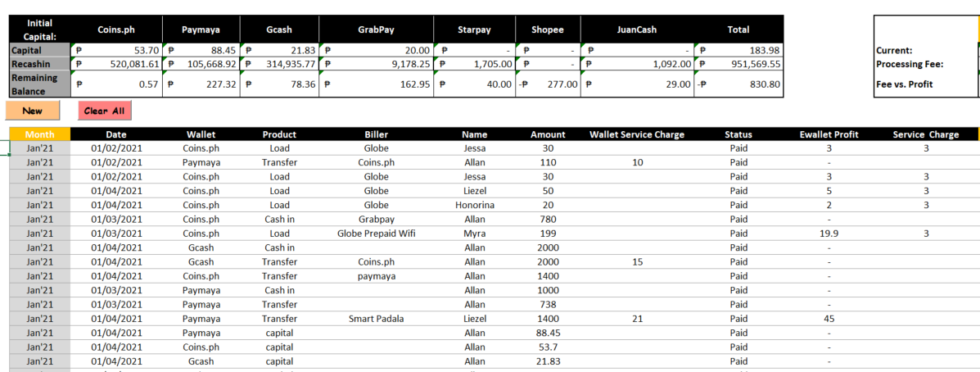Select the Ewallet Profit column header

pyautogui.click(x=829, y=134)
